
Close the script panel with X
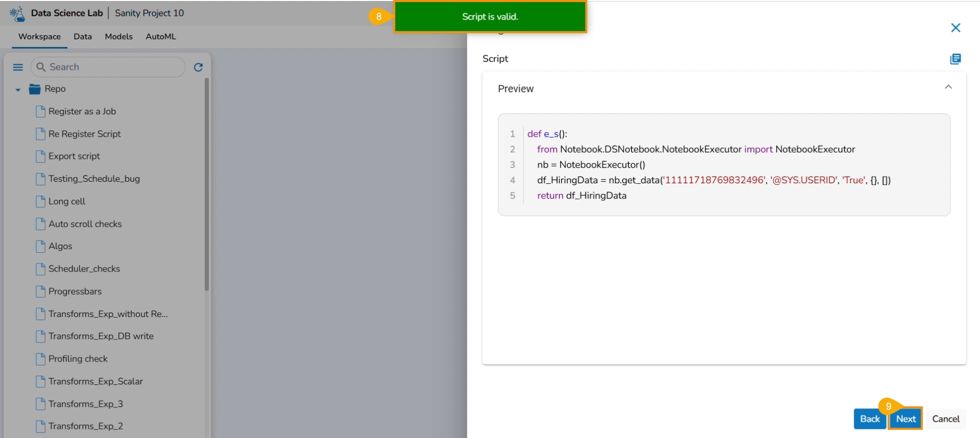click(955, 28)
